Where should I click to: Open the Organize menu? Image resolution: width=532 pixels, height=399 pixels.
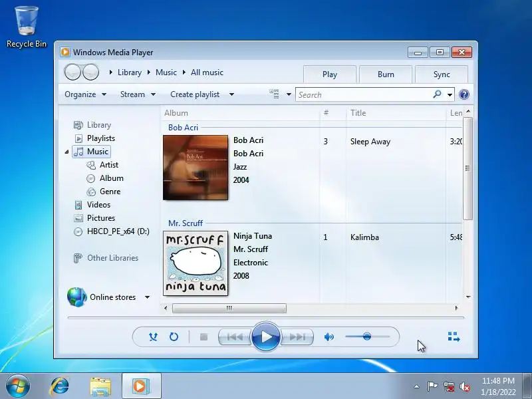(x=86, y=94)
